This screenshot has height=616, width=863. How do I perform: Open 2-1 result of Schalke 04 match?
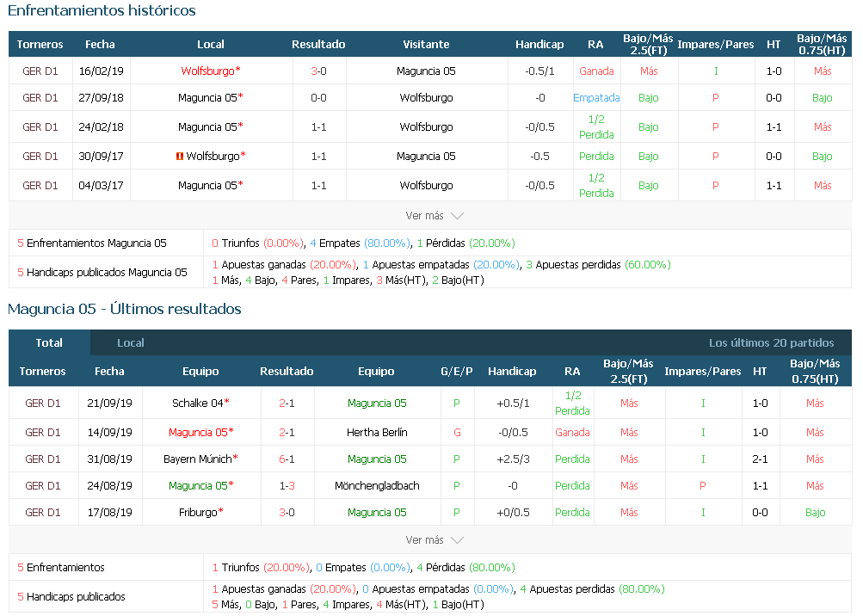click(287, 403)
